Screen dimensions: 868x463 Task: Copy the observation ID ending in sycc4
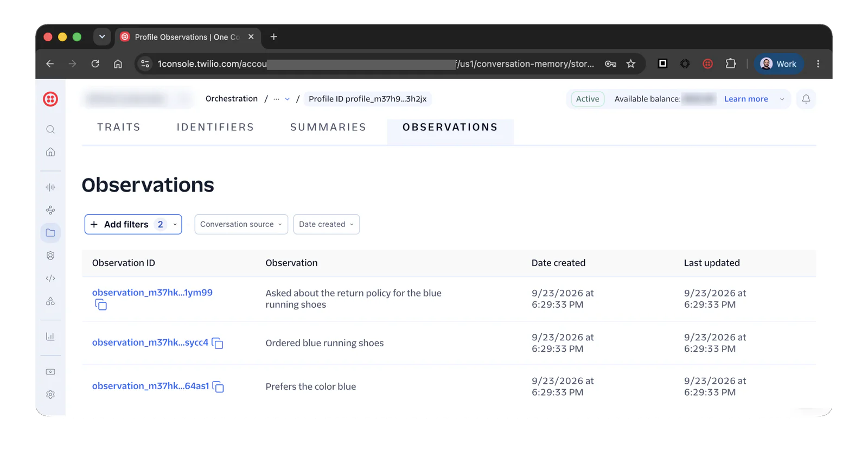218,343
